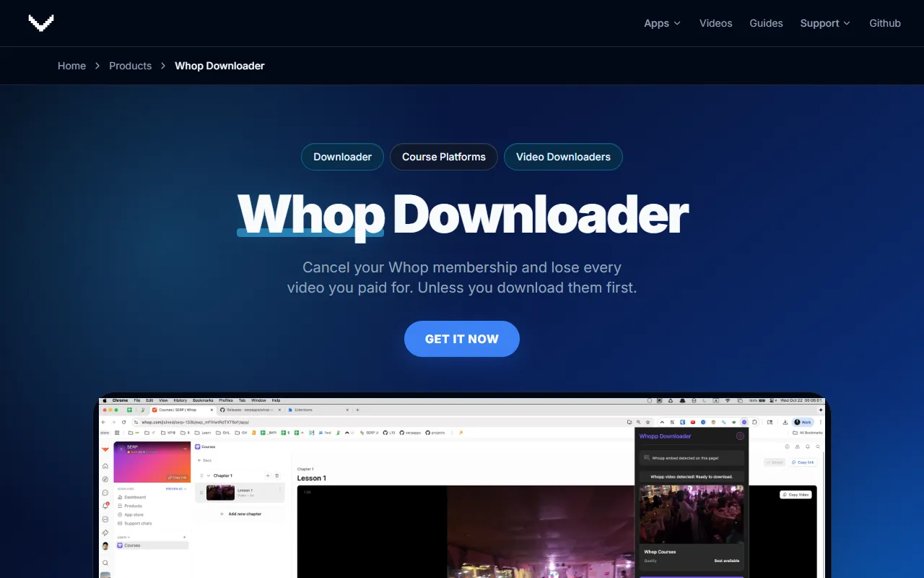Screen dimensions: 924x578
Task: Click the bookmark star in the address bar
Action: coord(648,422)
